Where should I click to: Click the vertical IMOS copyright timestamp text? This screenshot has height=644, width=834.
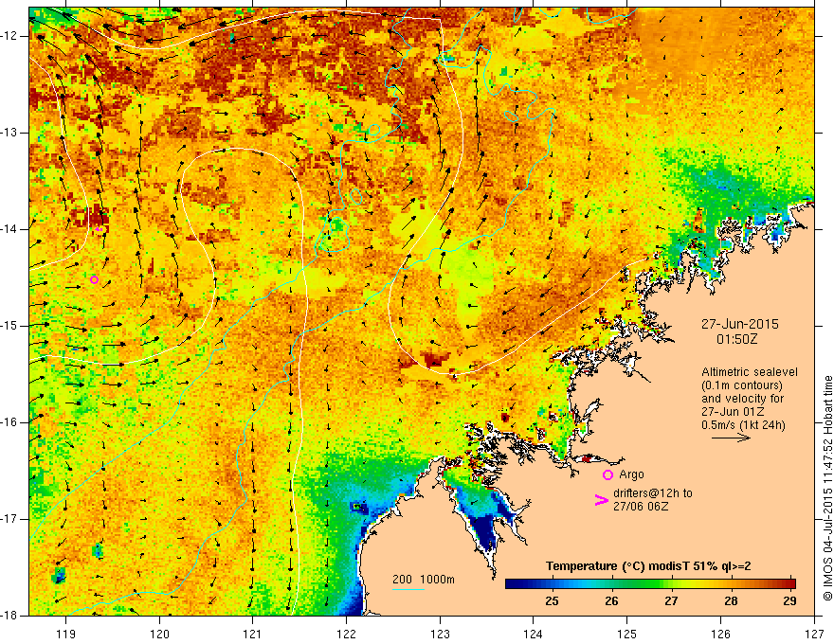pos(827,488)
